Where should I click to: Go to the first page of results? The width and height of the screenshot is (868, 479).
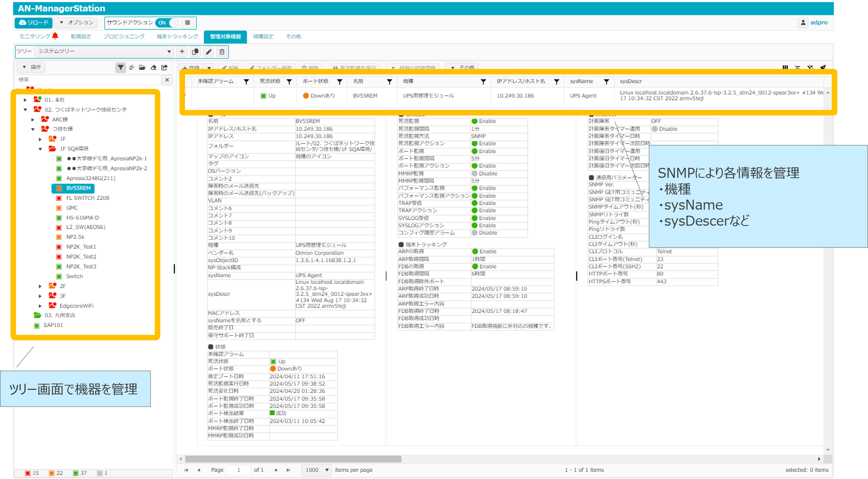pyautogui.click(x=186, y=470)
